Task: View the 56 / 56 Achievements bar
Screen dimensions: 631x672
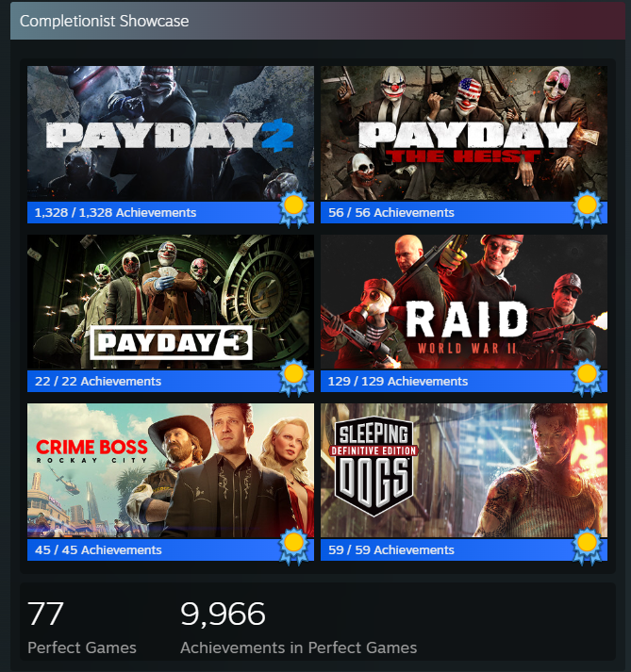Action: click(x=464, y=213)
